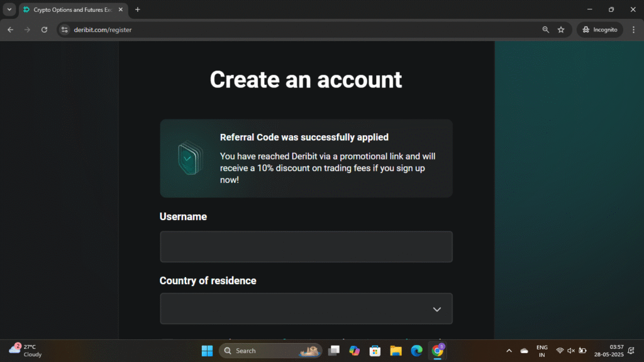Switch input language ENG IN
The height and width of the screenshot is (362, 644).
click(x=541, y=351)
